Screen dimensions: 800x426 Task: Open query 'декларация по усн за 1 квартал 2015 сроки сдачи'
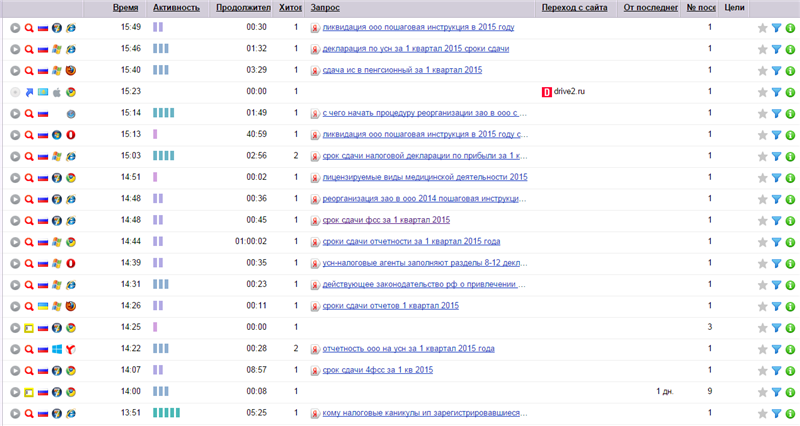pyautogui.click(x=416, y=49)
